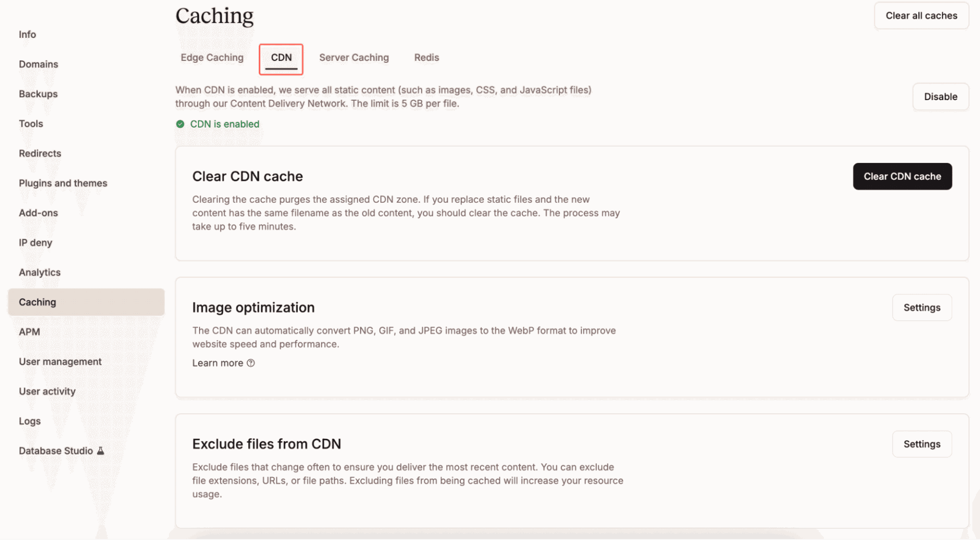Open the Redis tab
Image resolution: width=980 pixels, height=540 pixels.
tap(426, 58)
